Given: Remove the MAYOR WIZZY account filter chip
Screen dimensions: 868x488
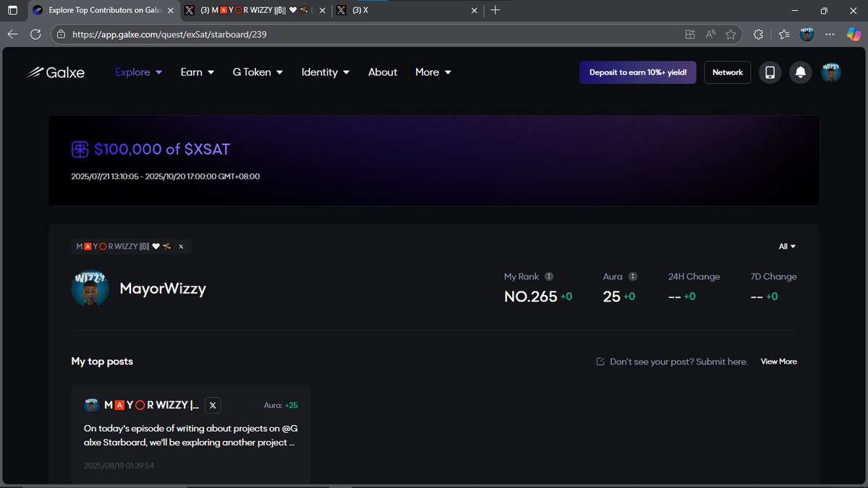Looking at the screenshot, I should 181,247.
